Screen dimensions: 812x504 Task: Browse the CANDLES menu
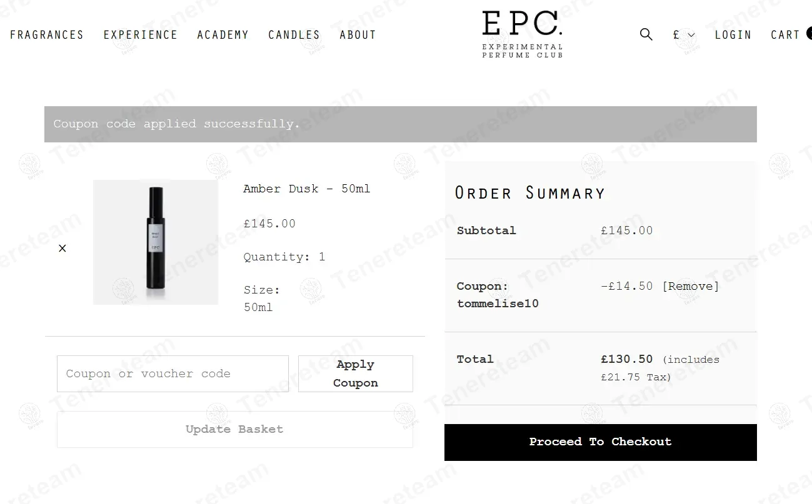tap(294, 34)
